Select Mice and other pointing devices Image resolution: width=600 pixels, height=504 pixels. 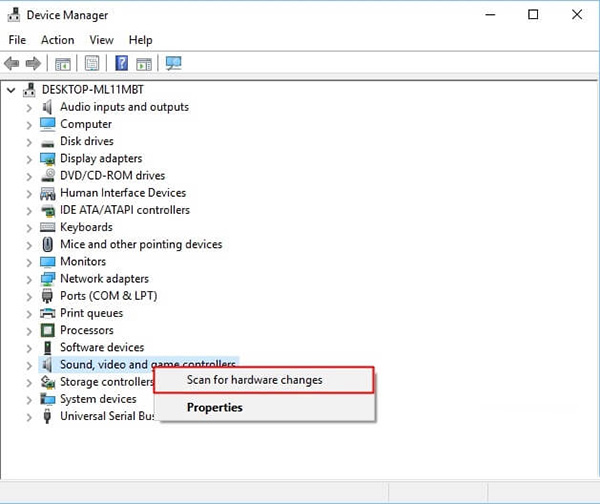[x=140, y=244]
